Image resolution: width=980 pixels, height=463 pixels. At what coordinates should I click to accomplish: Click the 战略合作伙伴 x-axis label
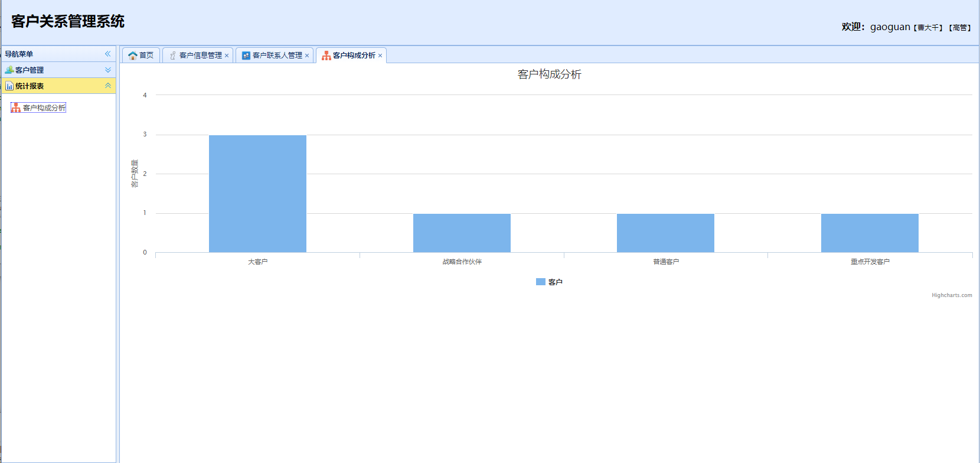[462, 262]
